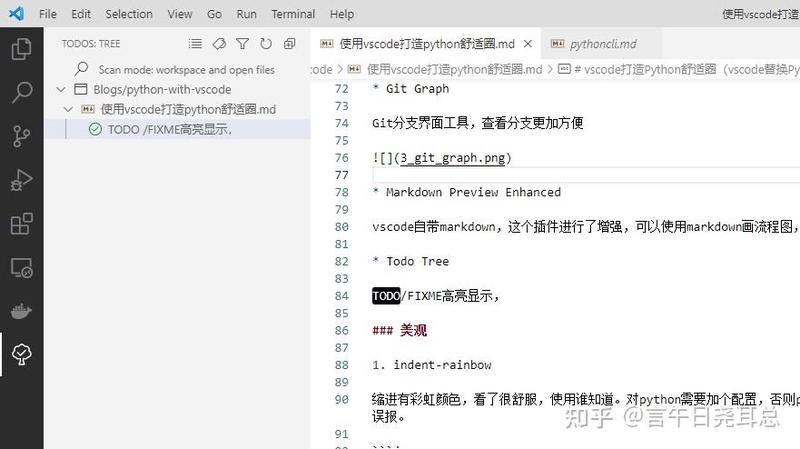800x449 pixels.
Task: Open the Help menu
Action: click(x=342, y=14)
